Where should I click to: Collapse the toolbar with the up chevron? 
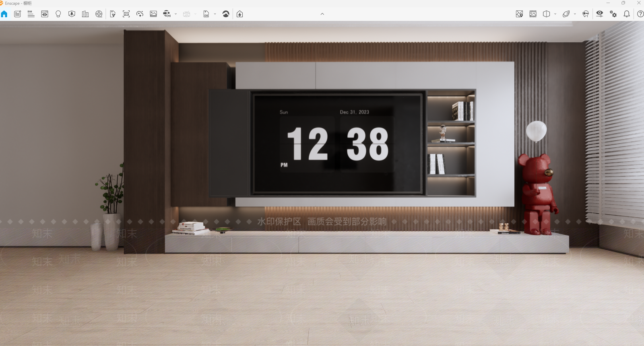tap(322, 14)
